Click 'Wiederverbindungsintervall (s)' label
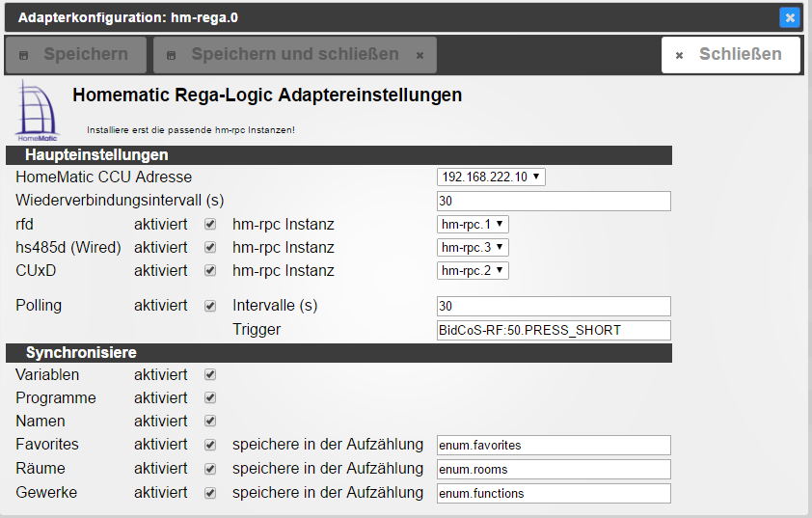Viewport: 812px width, 518px height. [120, 201]
